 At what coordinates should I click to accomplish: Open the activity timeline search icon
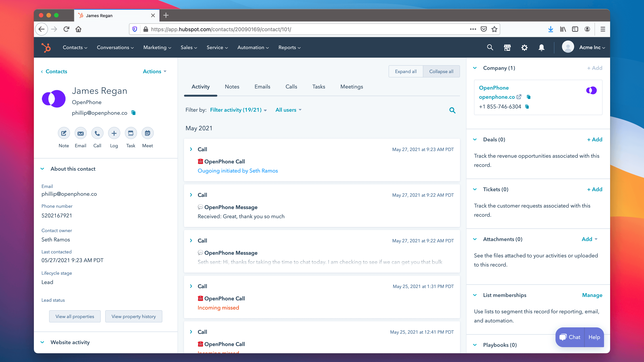coord(452,110)
